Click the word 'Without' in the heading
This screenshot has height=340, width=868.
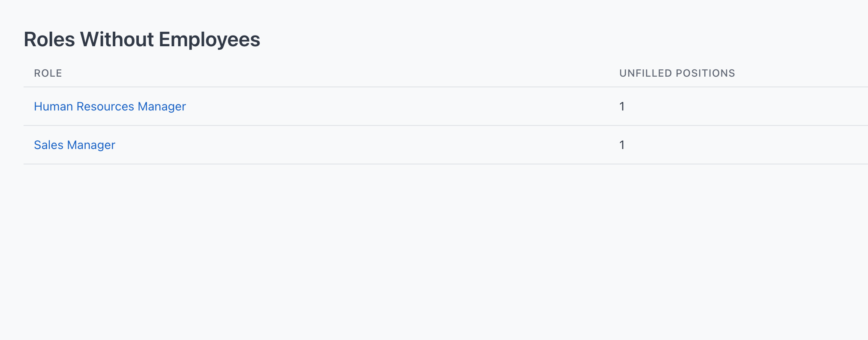coord(117,39)
